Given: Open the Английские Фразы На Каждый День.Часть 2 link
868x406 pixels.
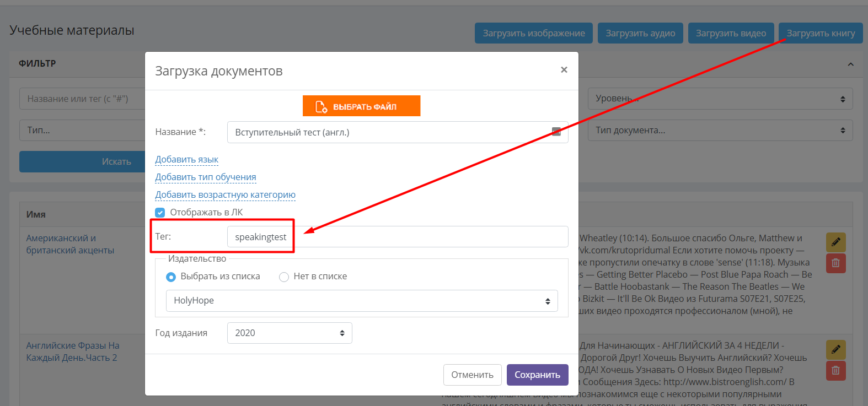Looking at the screenshot, I should pos(73,351).
